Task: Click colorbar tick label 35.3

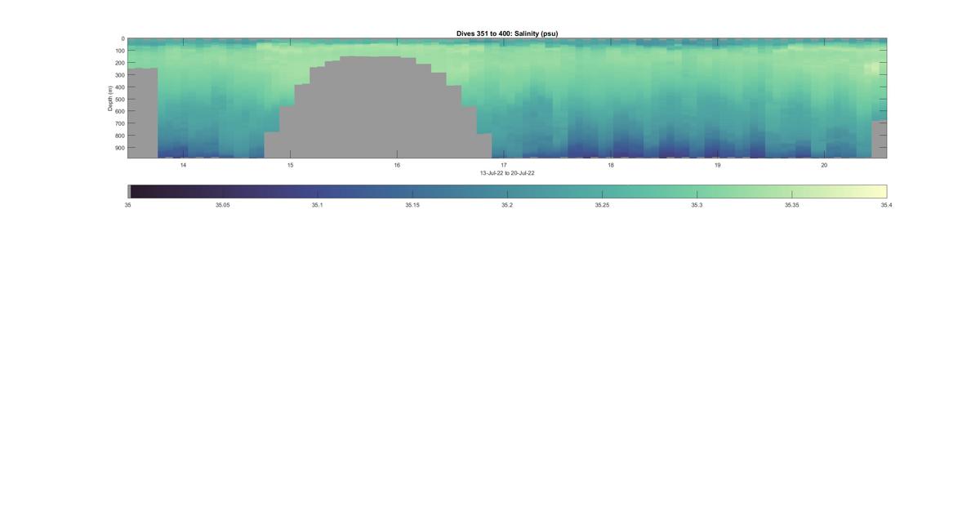Action: tap(697, 205)
